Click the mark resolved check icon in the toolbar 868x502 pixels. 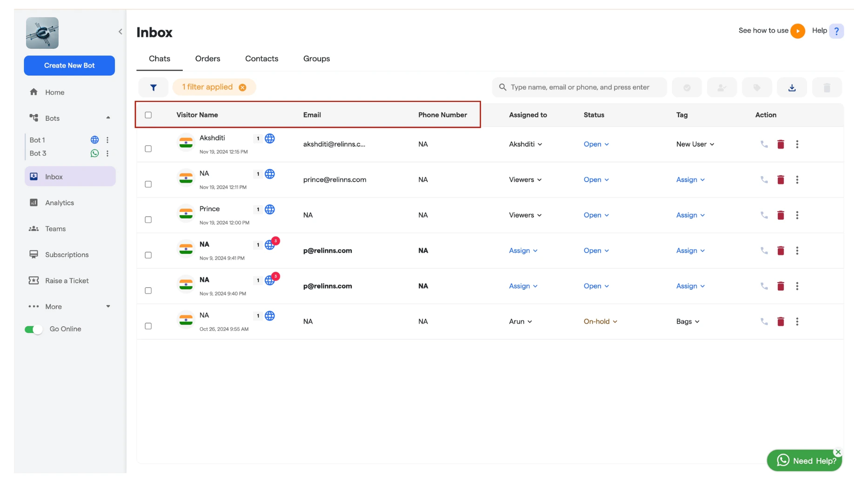click(x=687, y=87)
